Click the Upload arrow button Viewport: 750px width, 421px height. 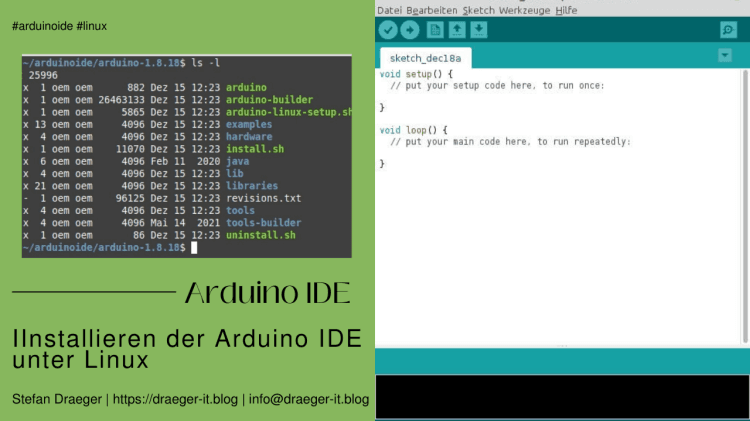[410, 30]
